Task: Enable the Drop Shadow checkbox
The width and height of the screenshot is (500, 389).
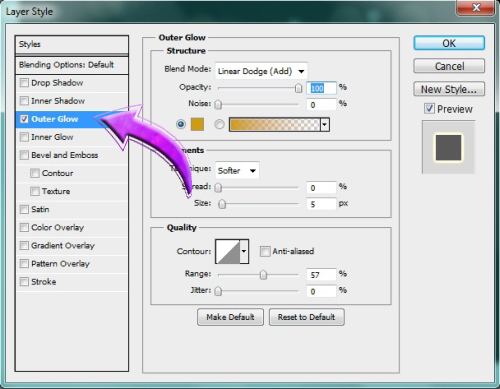Action: click(x=24, y=83)
